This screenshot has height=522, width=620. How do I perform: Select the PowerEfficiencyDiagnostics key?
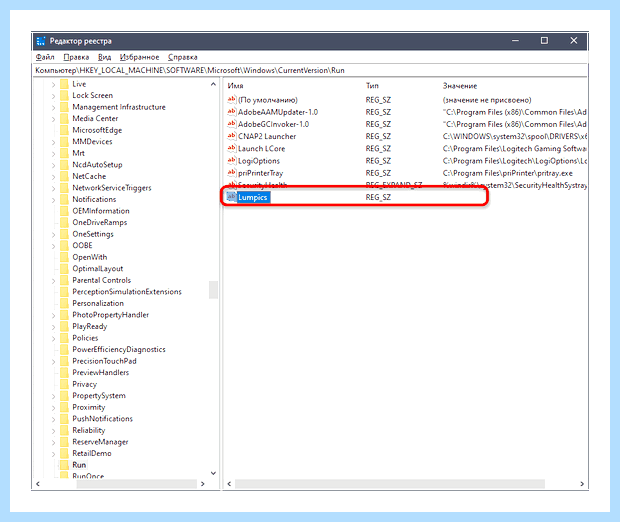pyautogui.click(x=119, y=350)
